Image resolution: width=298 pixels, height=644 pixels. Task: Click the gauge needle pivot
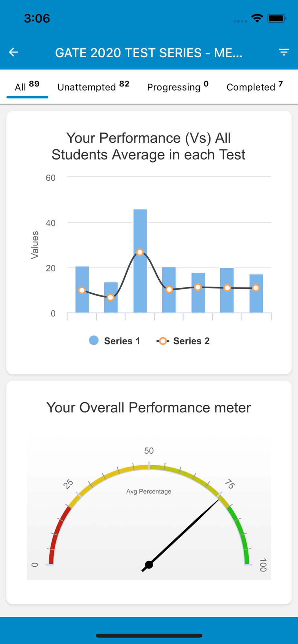pos(149,564)
